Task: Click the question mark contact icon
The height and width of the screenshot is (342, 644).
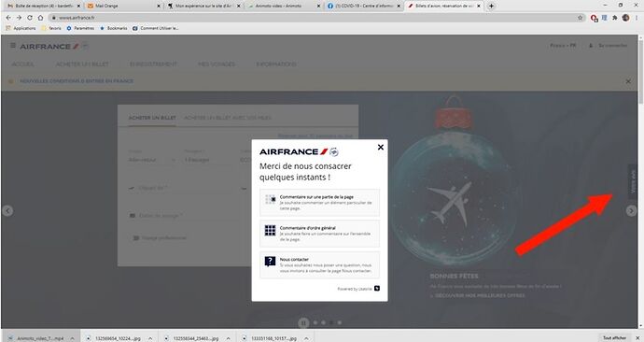Action: coord(271,262)
